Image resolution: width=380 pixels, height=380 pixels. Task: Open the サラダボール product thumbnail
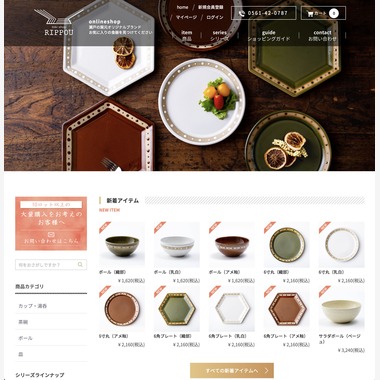341,309
